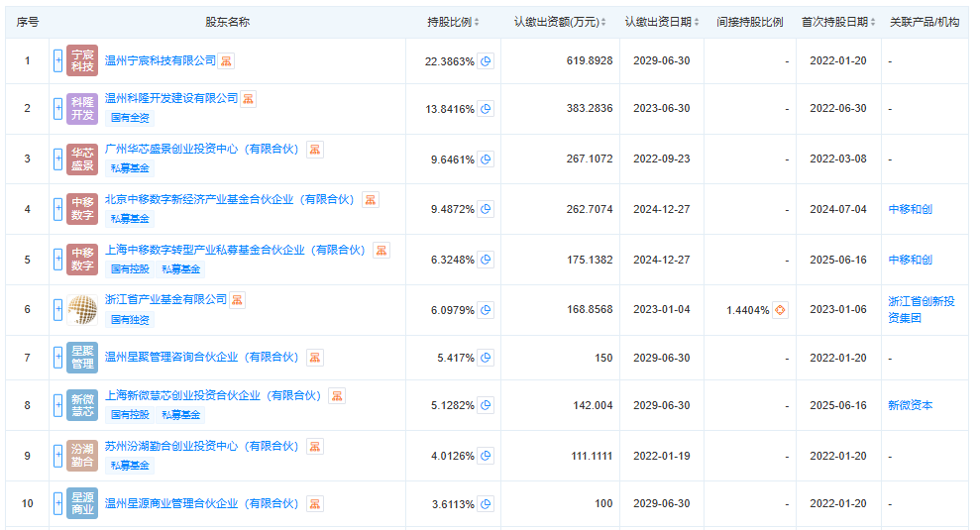Expand row 5 上海中移数字 details
980x530 pixels.
pos(58,260)
